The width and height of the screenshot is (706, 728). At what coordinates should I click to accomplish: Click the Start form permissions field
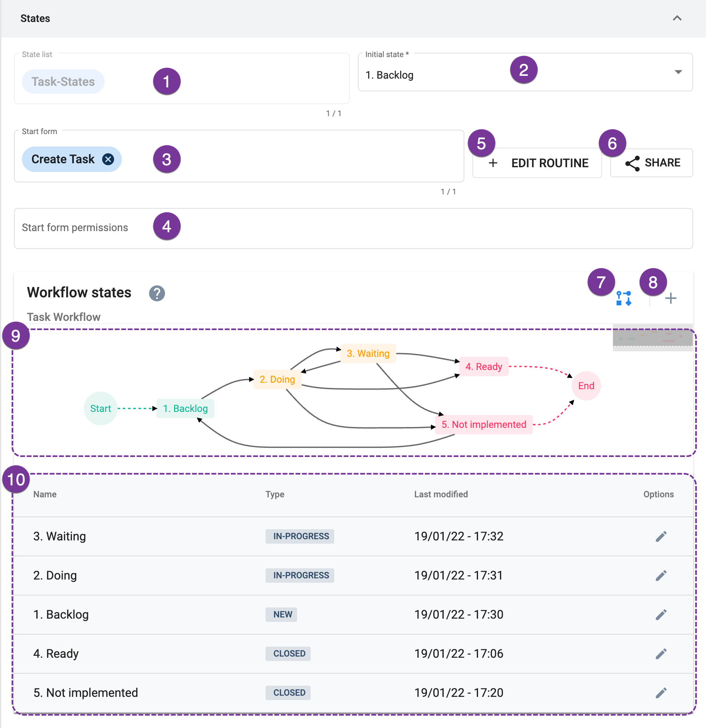[353, 228]
